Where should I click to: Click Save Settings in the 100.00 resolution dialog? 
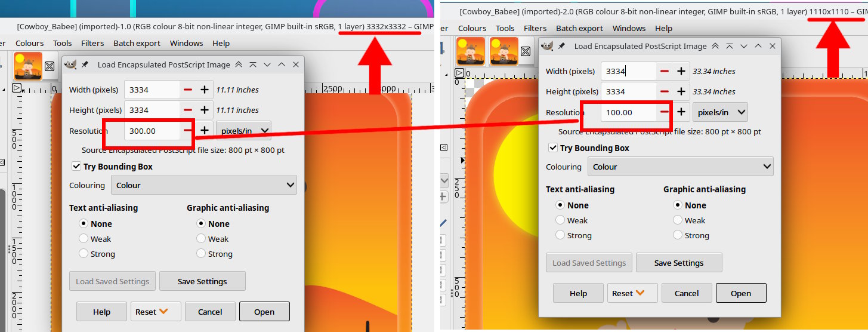point(679,263)
